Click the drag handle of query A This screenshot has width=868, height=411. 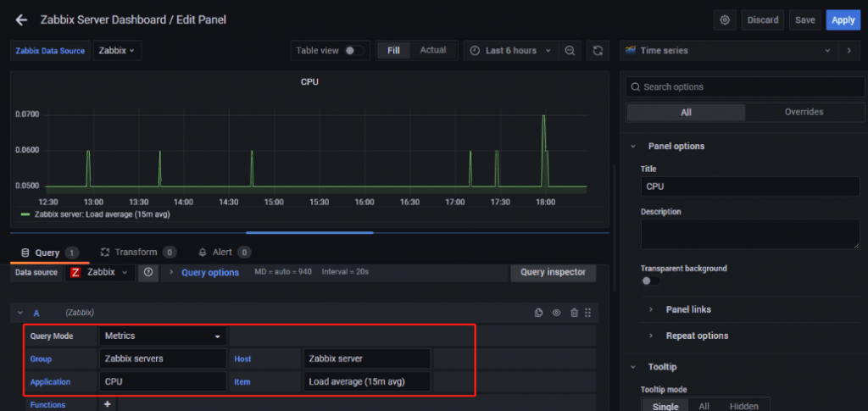(x=588, y=313)
